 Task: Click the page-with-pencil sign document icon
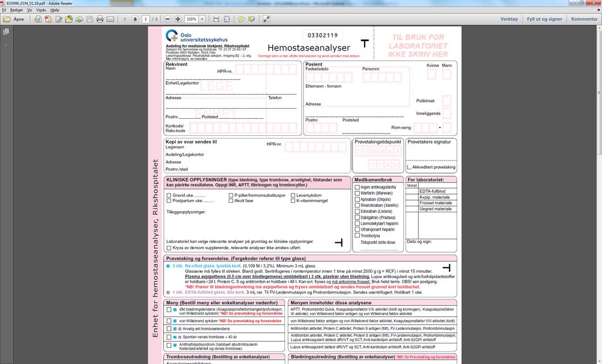pos(59,19)
